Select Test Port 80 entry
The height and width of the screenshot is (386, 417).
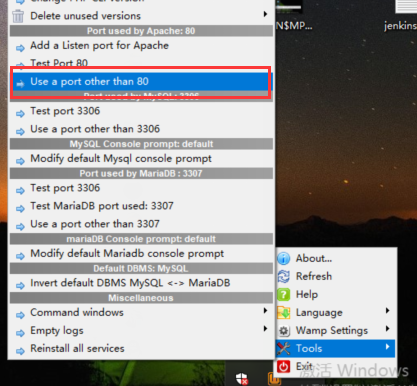point(141,62)
